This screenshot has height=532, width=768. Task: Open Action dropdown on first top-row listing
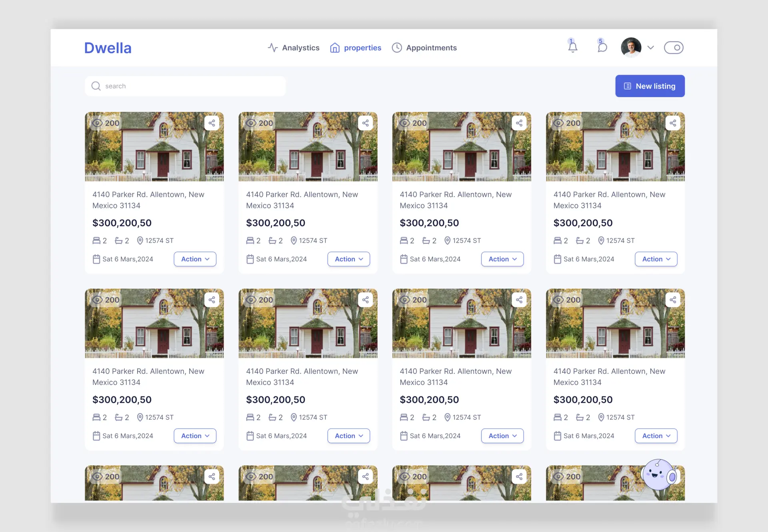click(195, 259)
